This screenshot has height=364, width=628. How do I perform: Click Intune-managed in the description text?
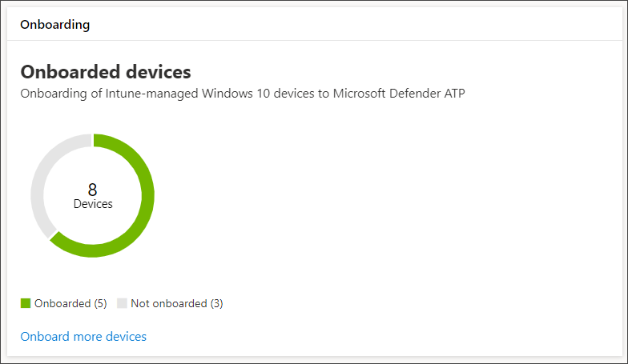pos(152,93)
